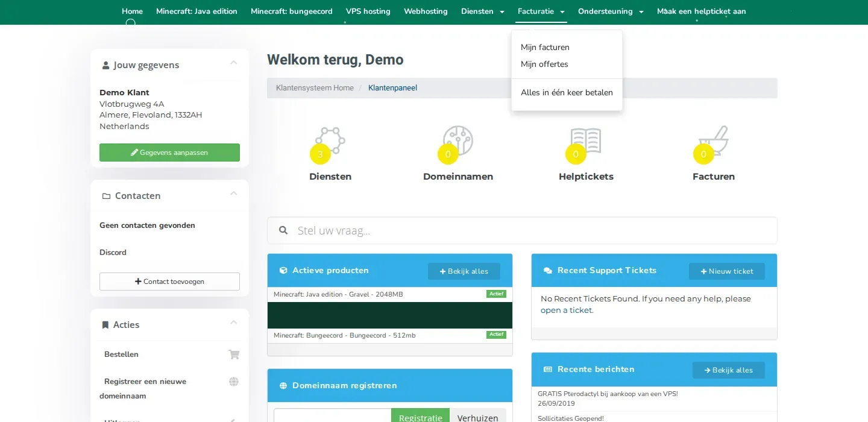Screen dimensions: 868x422
Task: Click Bekijk alles in Recente berichten
Action: click(x=729, y=370)
